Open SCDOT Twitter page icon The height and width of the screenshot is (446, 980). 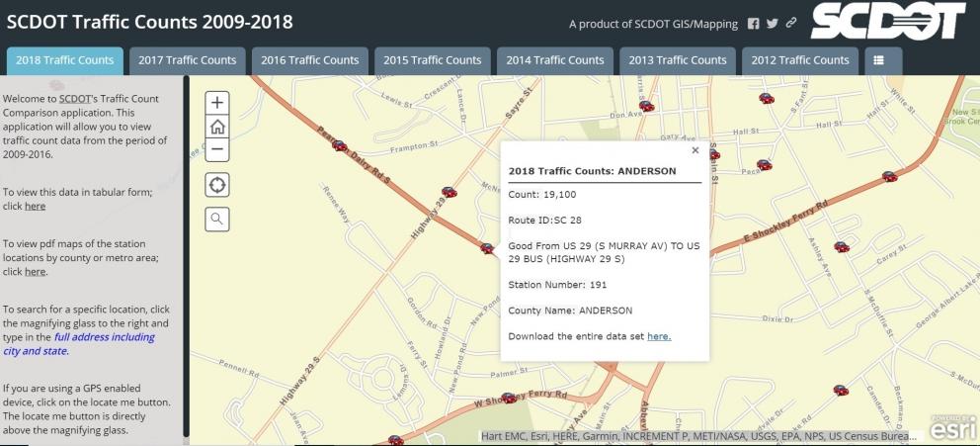773,23
